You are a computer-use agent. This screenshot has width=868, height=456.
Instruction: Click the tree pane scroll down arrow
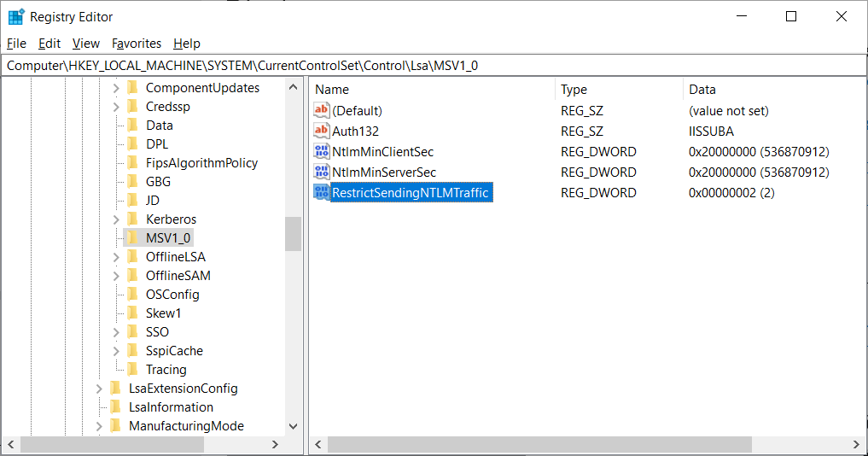pos(293,426)
